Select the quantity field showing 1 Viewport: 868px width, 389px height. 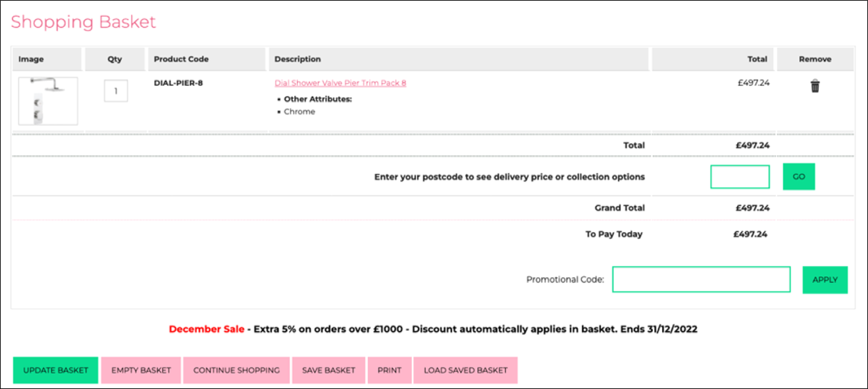tap(116, 90)
